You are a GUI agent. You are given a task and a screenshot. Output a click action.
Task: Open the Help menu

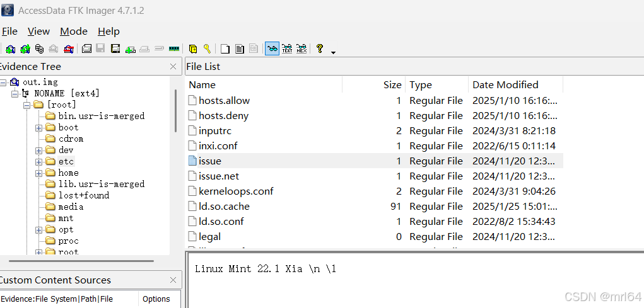(x=109, y=31)
